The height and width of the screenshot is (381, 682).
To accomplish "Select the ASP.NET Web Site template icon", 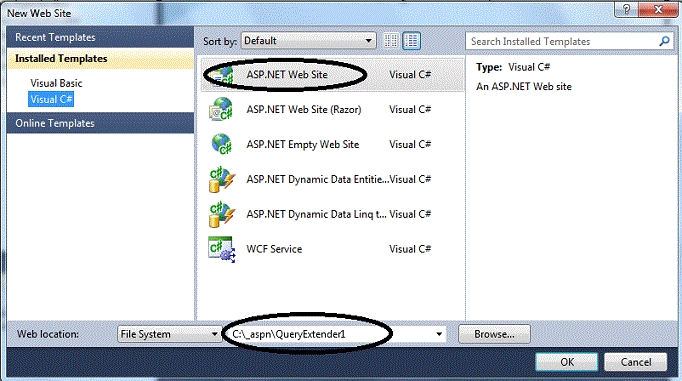I will pyautogui.click(x=222, y=75).
